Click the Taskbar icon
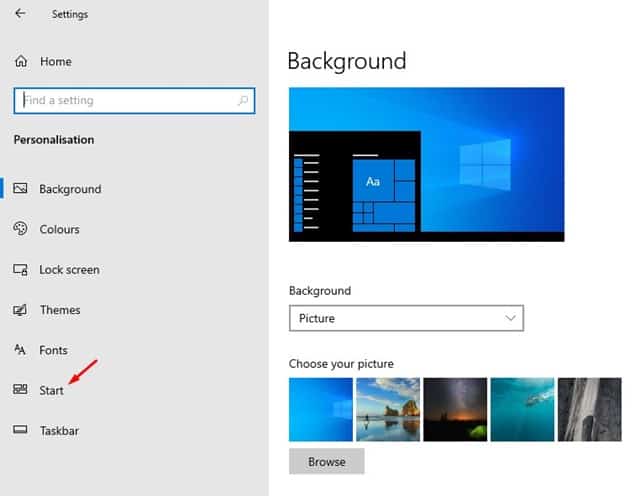Screen dimensions: 640x496 20,429
